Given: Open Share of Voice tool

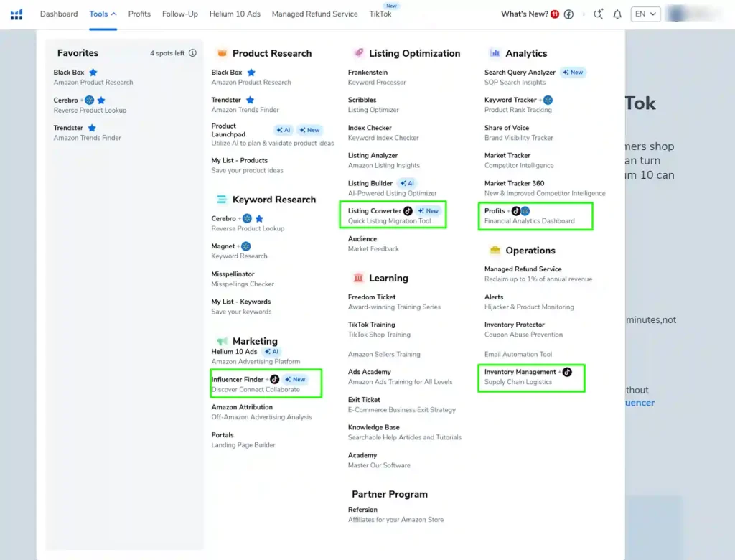Looking at the screenshot, I should tap(518, 132).
